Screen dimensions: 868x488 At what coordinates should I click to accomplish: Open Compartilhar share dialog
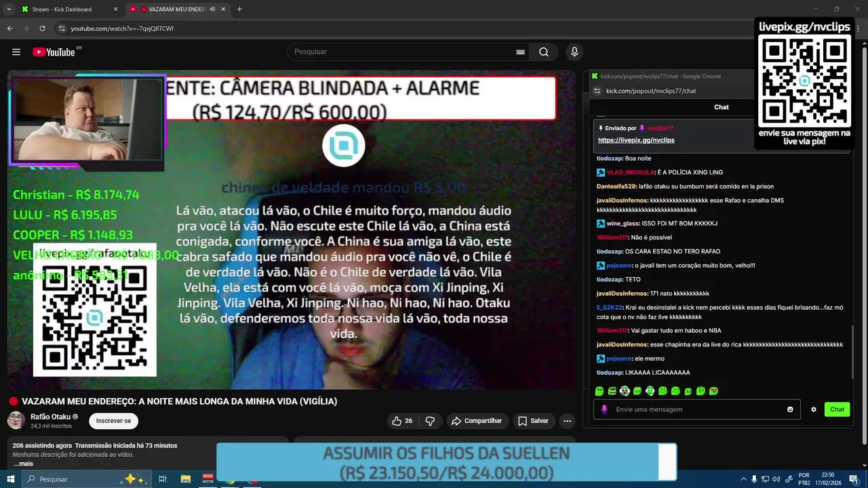[x=477, y=421]
